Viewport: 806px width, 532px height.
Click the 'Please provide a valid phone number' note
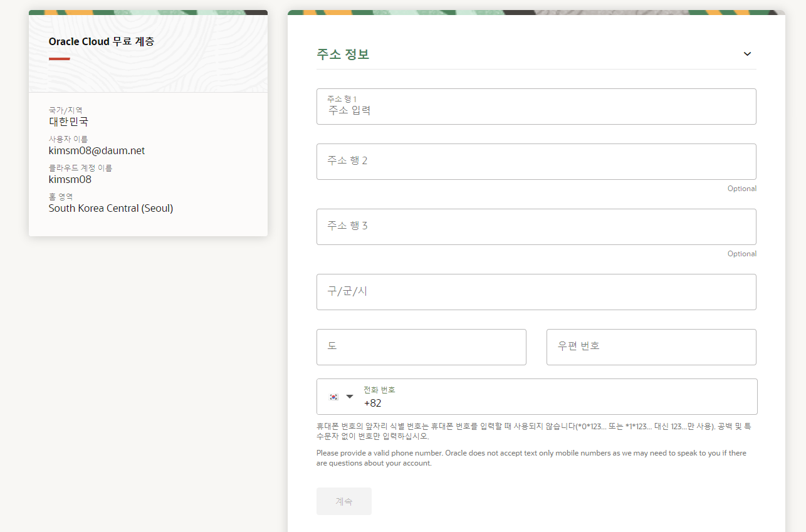coord(531,458)
